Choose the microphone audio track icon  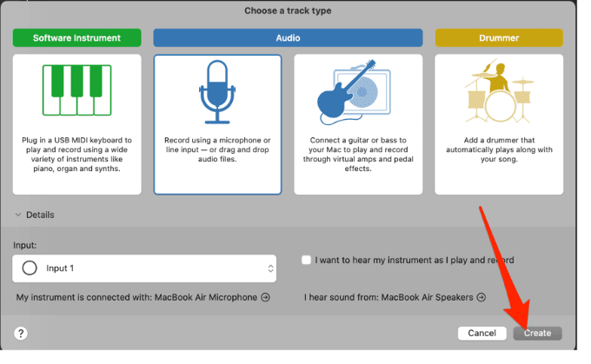coord(217,94)
